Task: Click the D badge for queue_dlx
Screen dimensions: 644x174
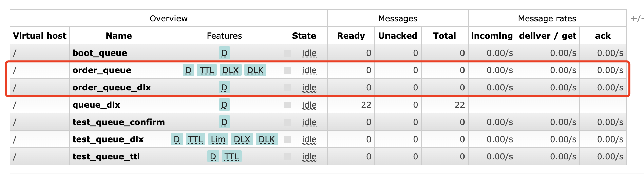Action: click(224, 105)
